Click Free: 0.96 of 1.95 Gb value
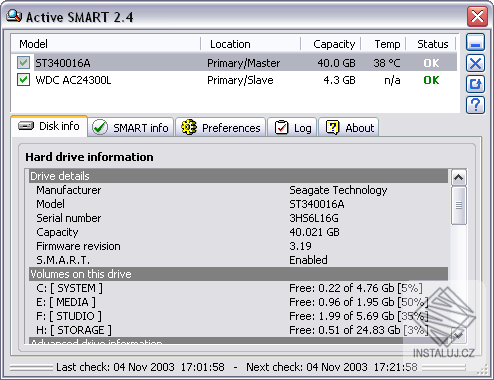The height and width of the screenshot is (380, 494). tap(358, 302)
